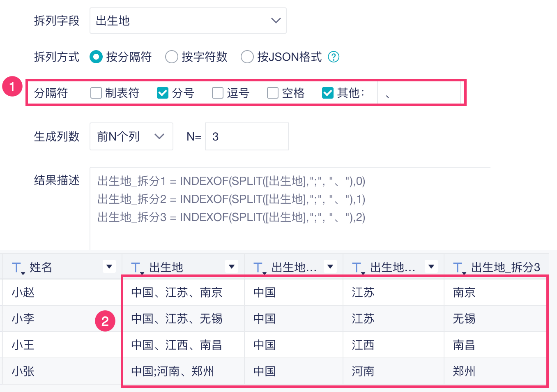Screen dimensions: 557x392
Task: Tick the 逗号 delimiter checkbox
Action: (x=218, y=93)
